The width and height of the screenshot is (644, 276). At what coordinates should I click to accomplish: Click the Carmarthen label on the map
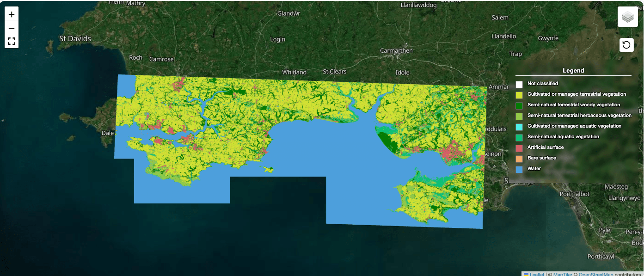(396, 50)
